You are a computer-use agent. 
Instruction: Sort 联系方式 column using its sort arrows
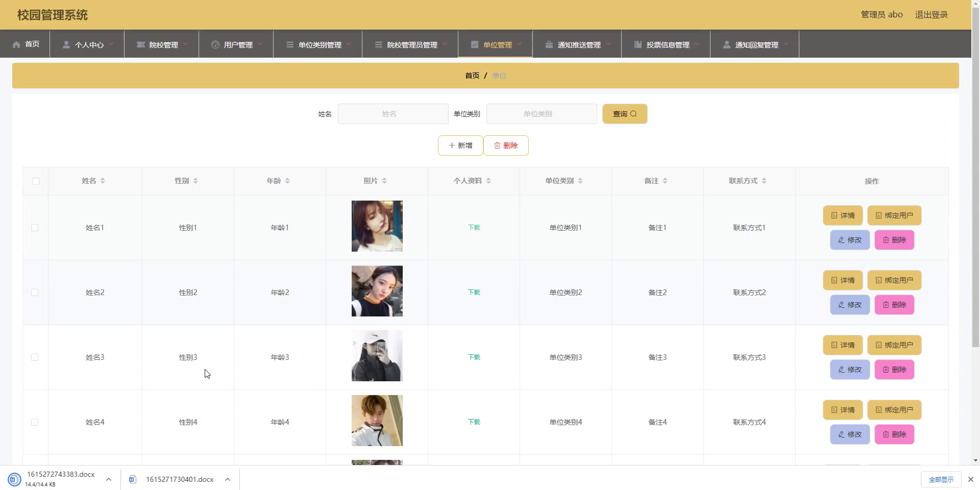click(x=764, y=181)
